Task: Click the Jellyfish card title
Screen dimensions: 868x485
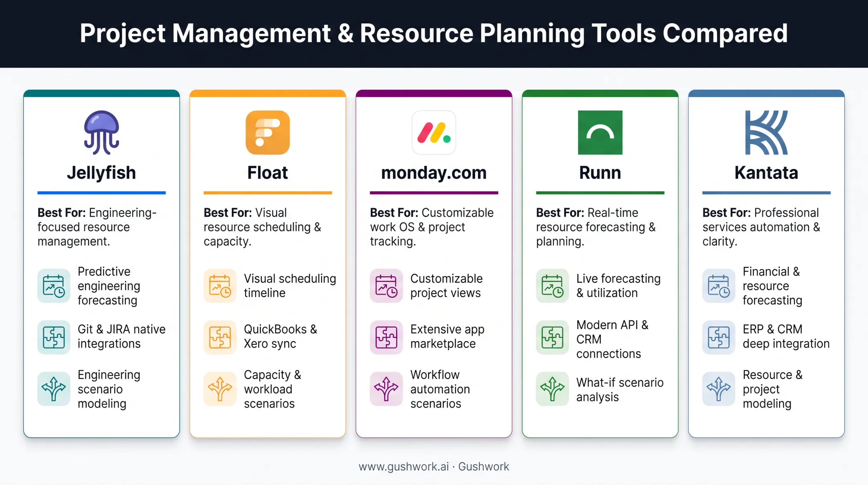Action: pyautogui.click(x=101, y=173)
